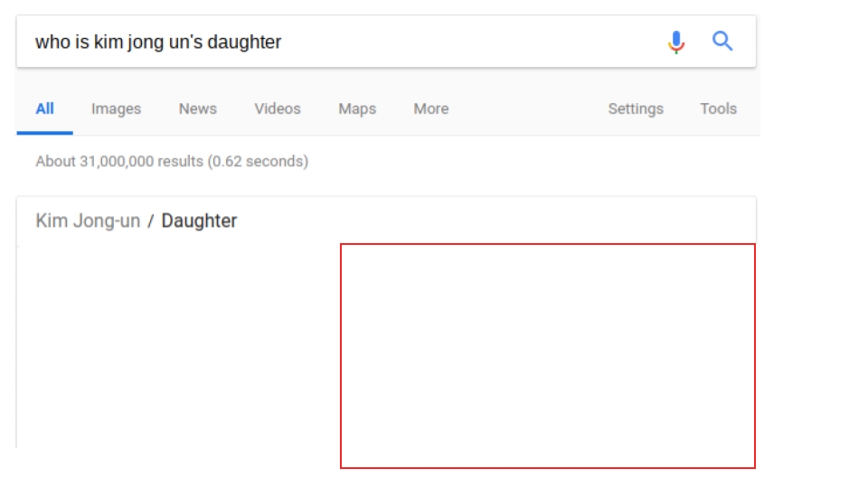868x488 pixels.
Task: Click the blank card area left of the red box
Action: 178,347
